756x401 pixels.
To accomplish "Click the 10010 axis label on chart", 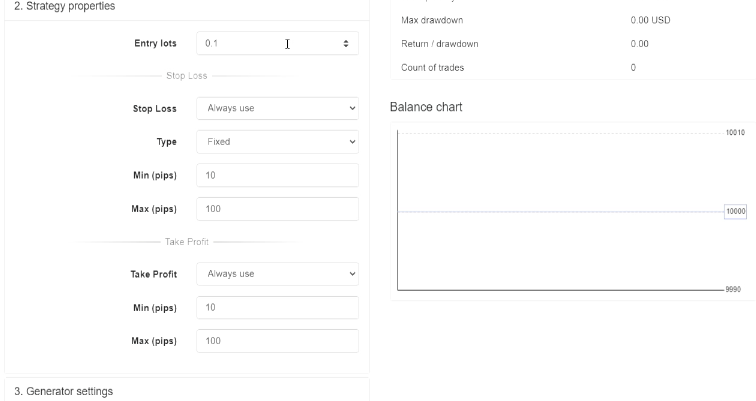I will coord(735,132).
